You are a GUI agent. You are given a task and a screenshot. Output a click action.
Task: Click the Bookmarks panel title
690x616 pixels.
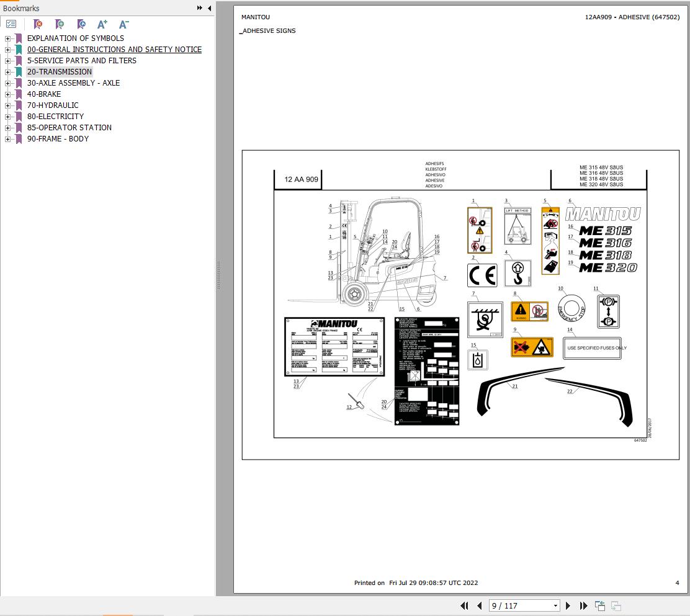tap(21, 8)
